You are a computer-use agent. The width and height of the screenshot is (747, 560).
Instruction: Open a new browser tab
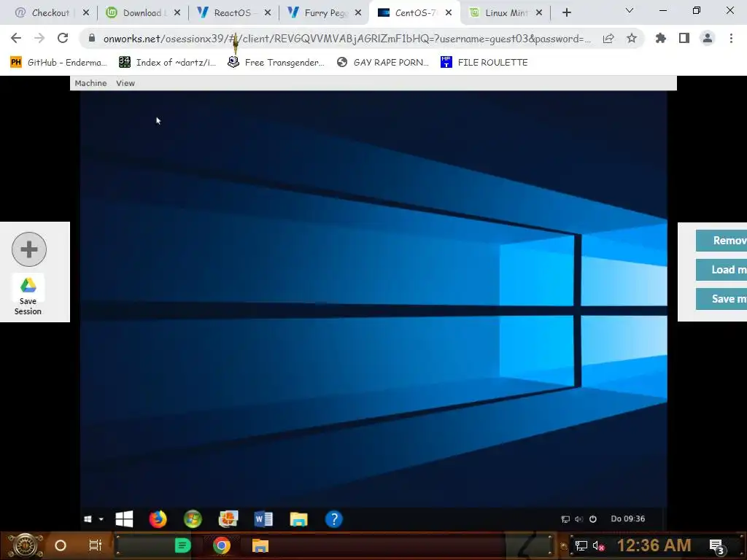tap(566, 13)
